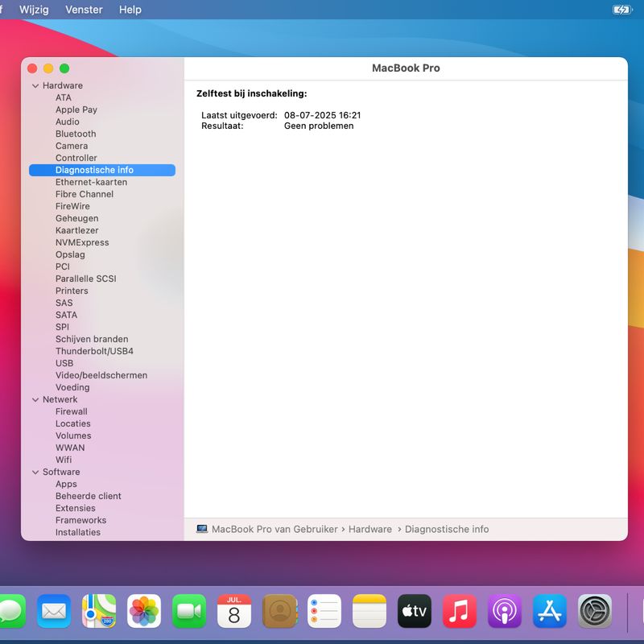Screen dimensions: 644x644
Task: Select Kaartlezer entry
Action: click(76, 230)
